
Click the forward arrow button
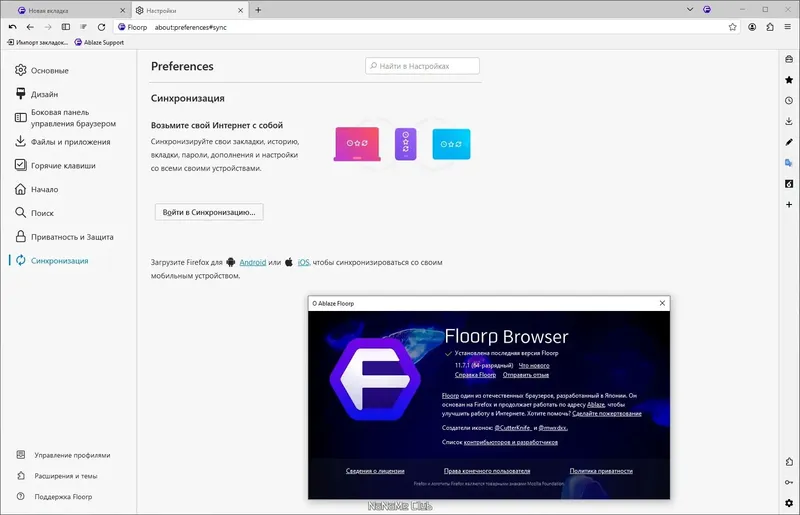[x=48, y=27]
